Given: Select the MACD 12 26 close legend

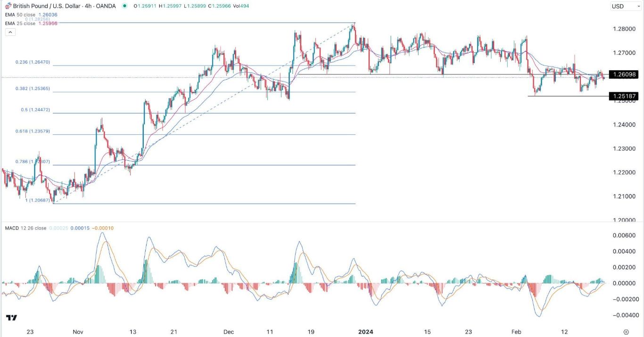Looking at the screenshot, I should click(26, 228).
